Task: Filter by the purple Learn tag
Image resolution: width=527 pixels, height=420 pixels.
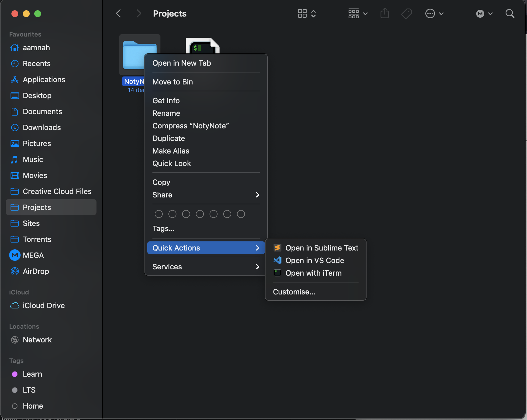Action: click(51, 374)
